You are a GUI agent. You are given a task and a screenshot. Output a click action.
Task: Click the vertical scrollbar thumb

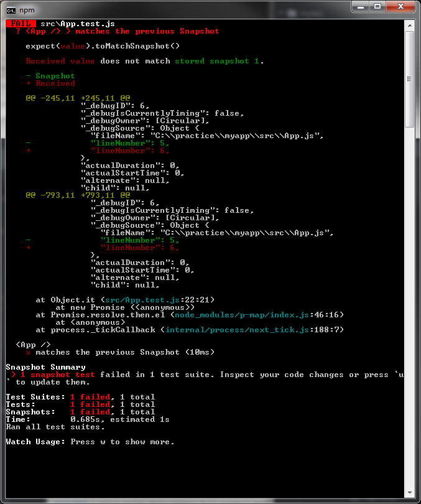click(x=409, y=80)
